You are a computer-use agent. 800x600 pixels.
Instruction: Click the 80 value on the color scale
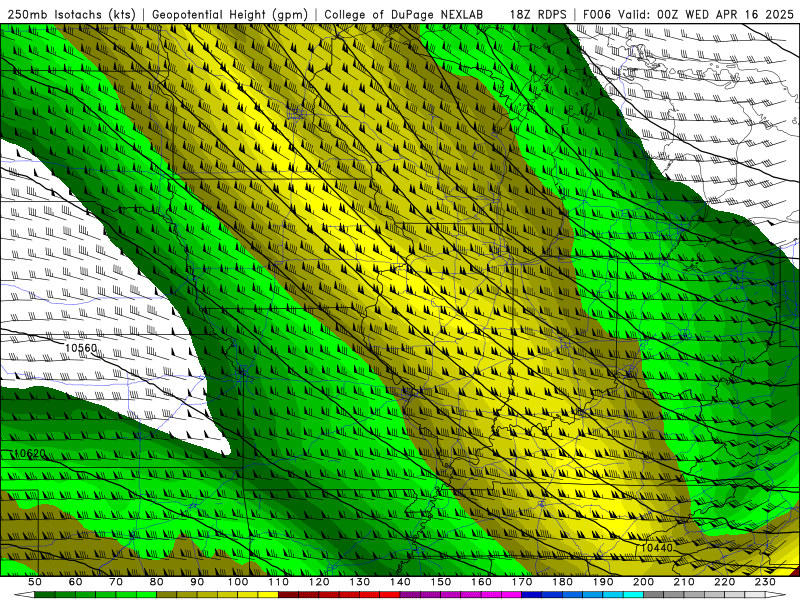coord(157,582)
